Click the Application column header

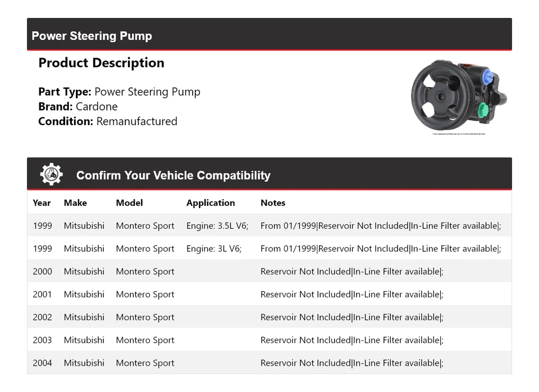[211, 203]
